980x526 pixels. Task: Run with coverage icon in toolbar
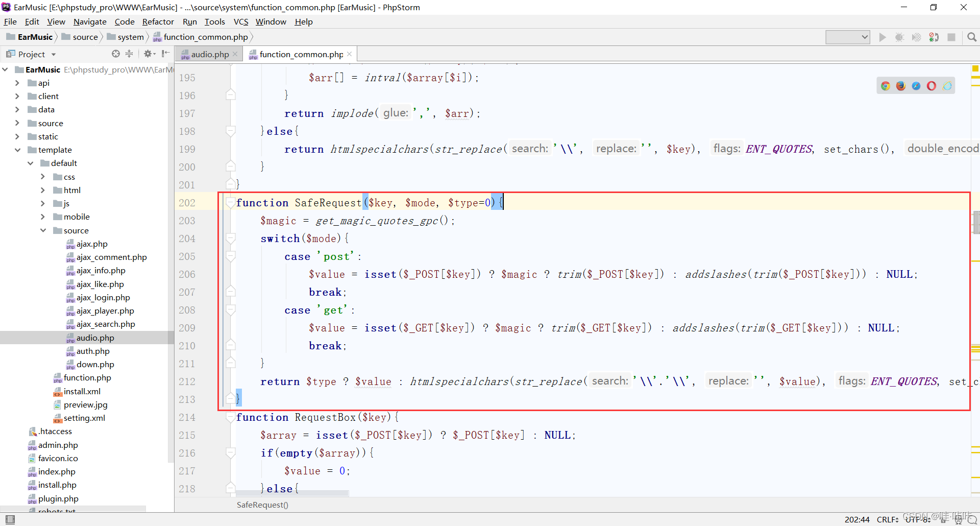tap(917, 37)
